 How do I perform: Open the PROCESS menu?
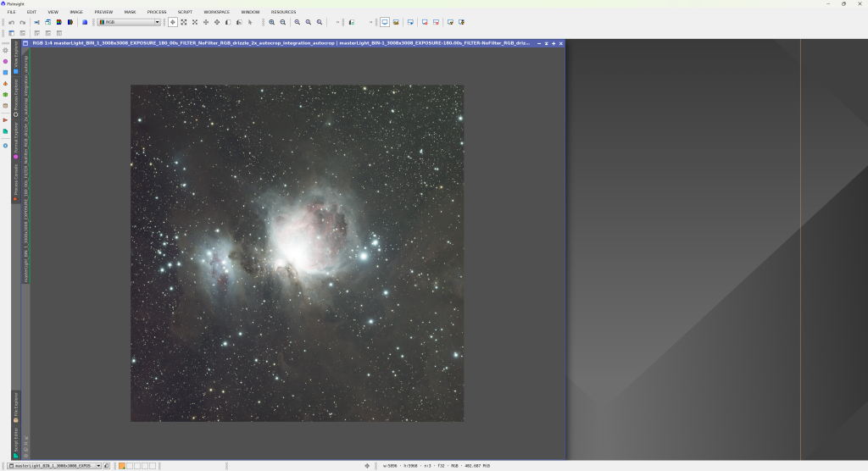pos(157,12)
